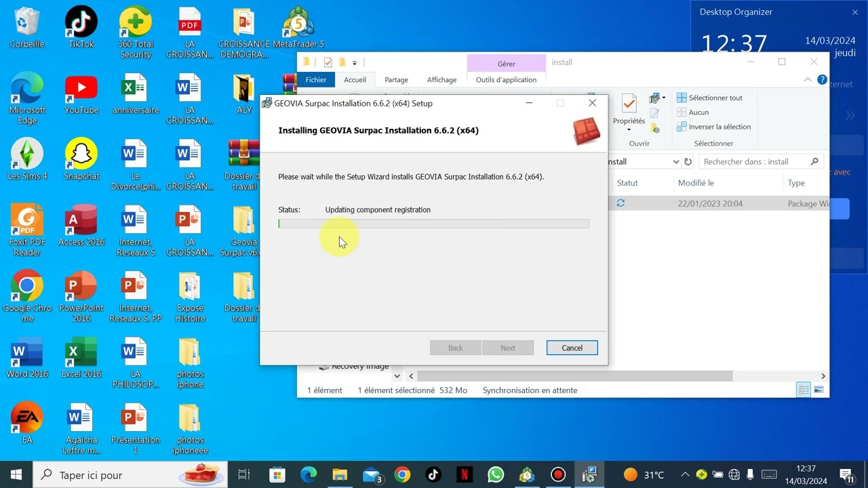Click the nav pane collapse chevron beside the scrollbar

tap(397, 375)
